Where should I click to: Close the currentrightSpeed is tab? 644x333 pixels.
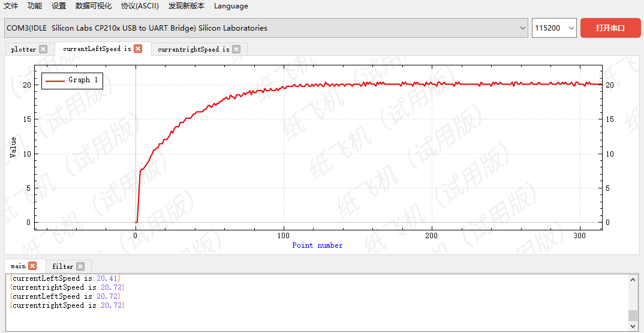click(236, 49)
